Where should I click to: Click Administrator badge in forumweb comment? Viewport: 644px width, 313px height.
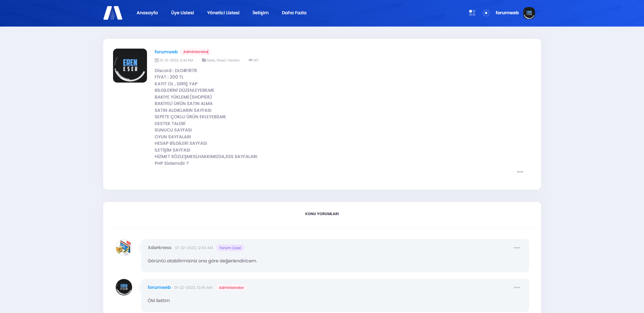[231, 288]
